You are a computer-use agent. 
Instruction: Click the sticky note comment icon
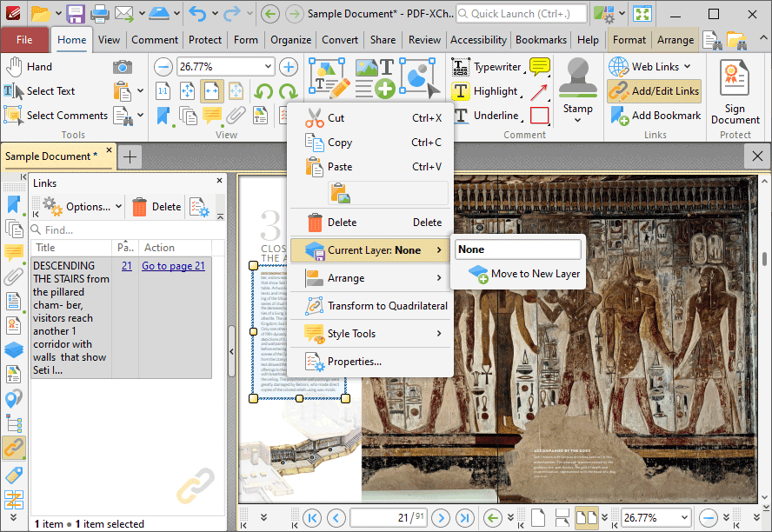coord(540,66)
